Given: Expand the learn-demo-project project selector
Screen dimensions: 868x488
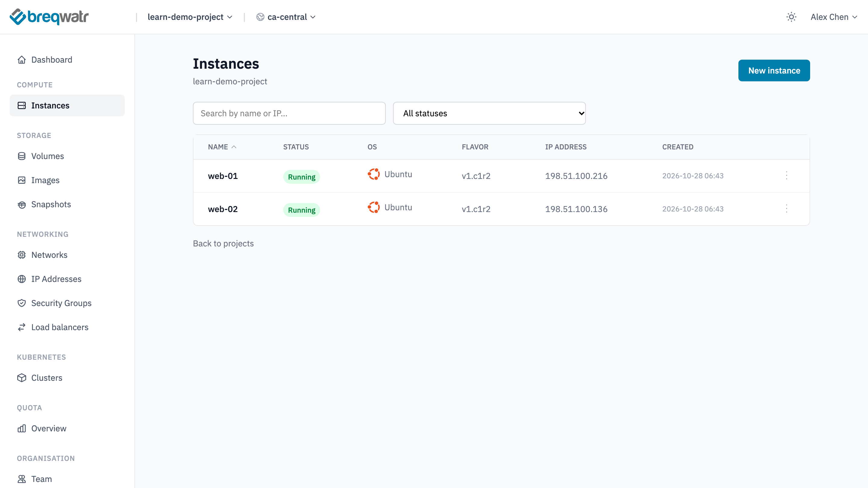Looking at the screenshot, I should pos(190,17).
